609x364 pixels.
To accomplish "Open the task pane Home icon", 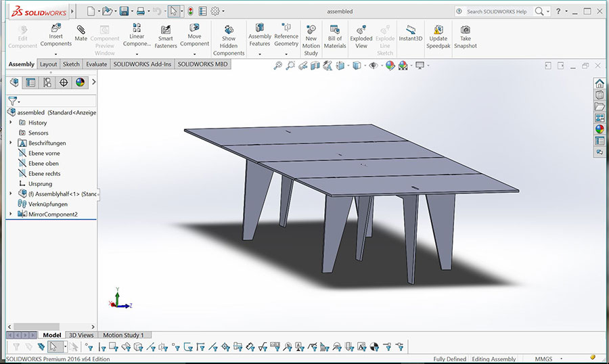I will pyautogui.click(x=600, y=83).
